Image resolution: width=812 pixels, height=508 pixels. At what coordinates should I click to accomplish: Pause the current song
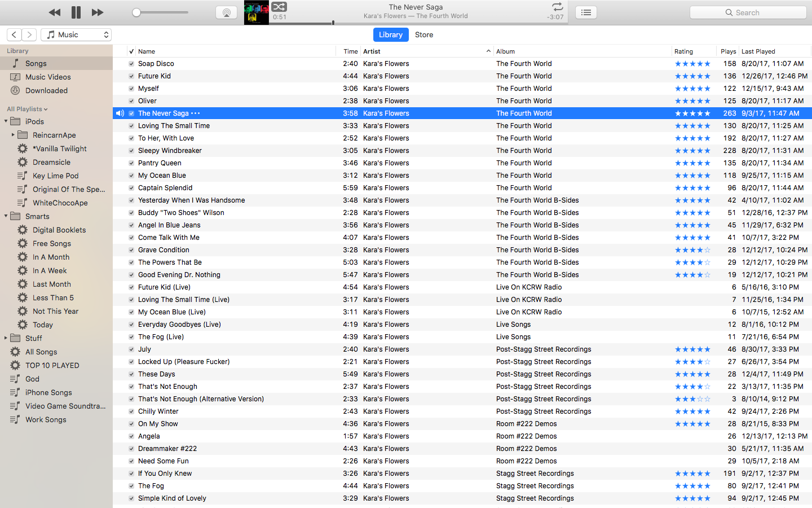(76, 12)
